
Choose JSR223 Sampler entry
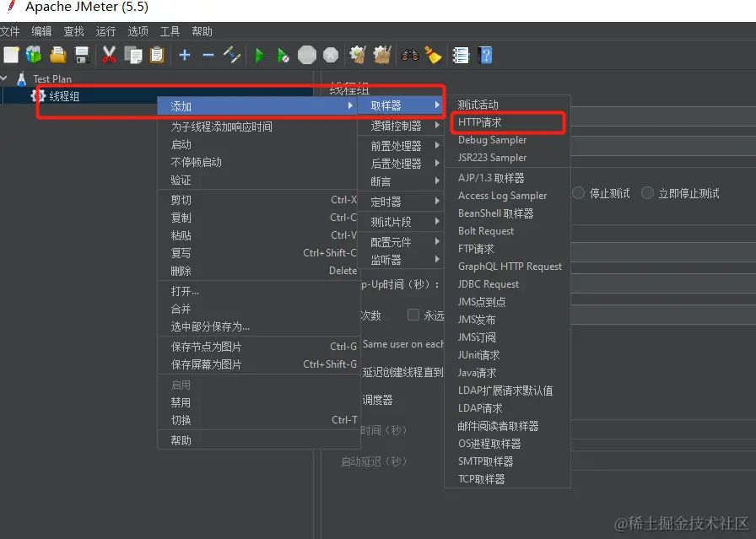507,158
